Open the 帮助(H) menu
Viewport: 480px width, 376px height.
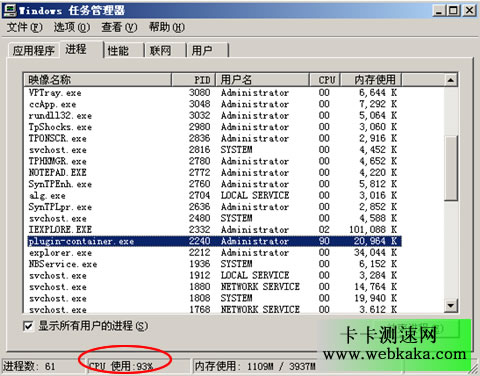click(167, 27)
